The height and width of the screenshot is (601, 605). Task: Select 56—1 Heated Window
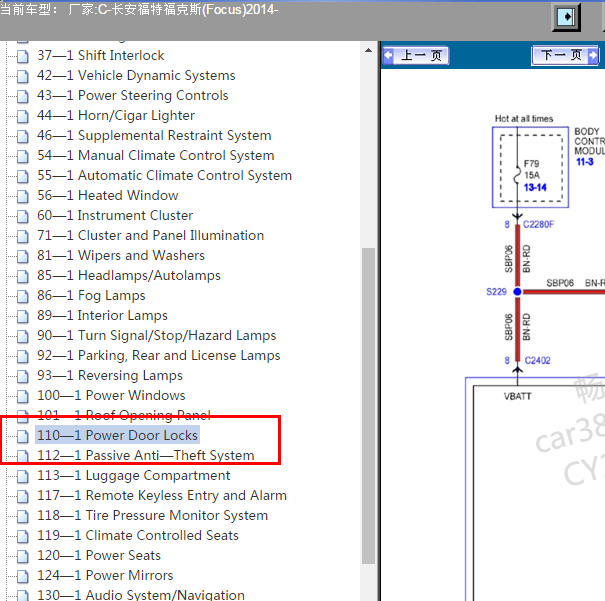[x=108, y=196]
